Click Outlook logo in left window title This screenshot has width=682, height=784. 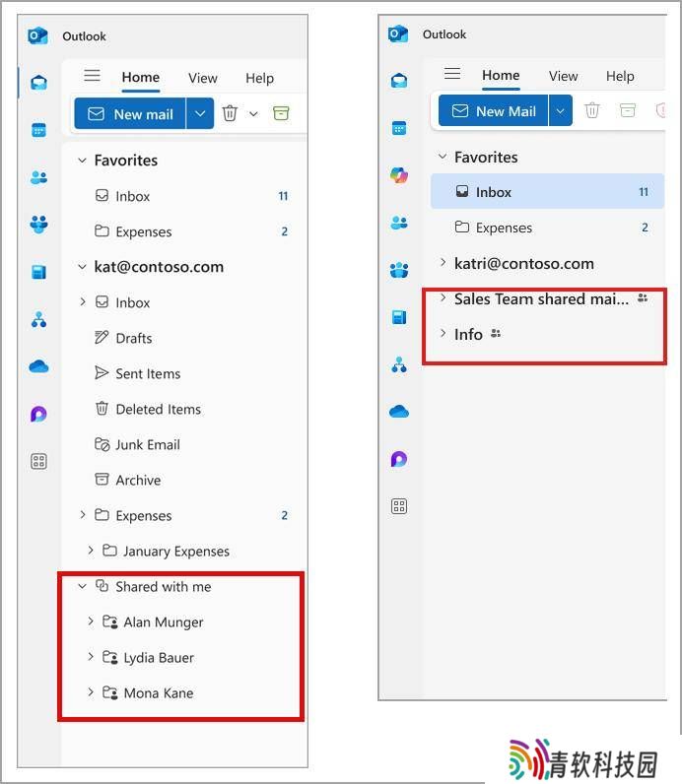[38, 36]
